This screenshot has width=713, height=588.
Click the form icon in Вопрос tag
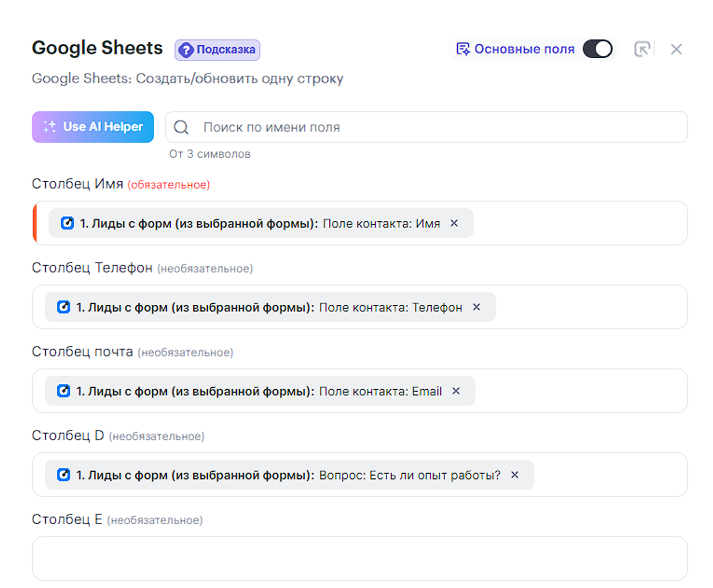pyautogui.click(x=64, y=475)
